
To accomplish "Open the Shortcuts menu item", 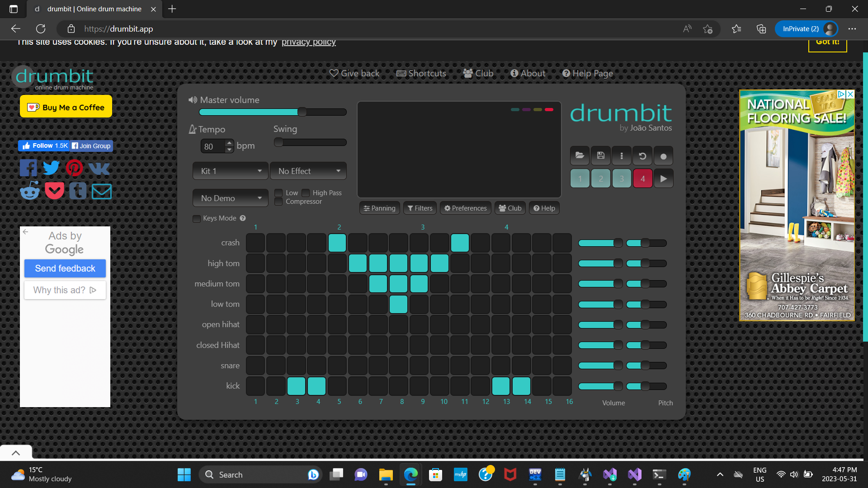I will point(421,74).
